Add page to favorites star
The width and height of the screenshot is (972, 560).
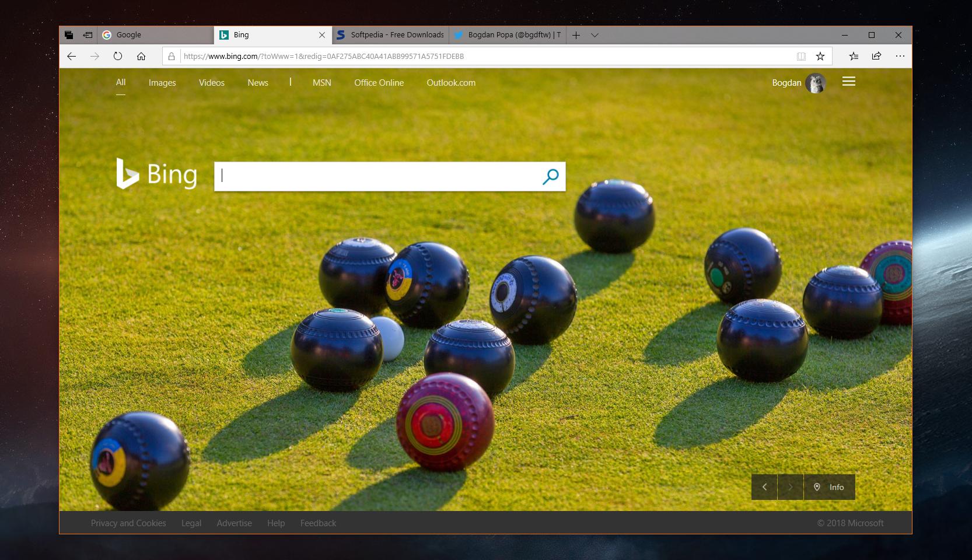pyautogui.click(x=820, y=57)
